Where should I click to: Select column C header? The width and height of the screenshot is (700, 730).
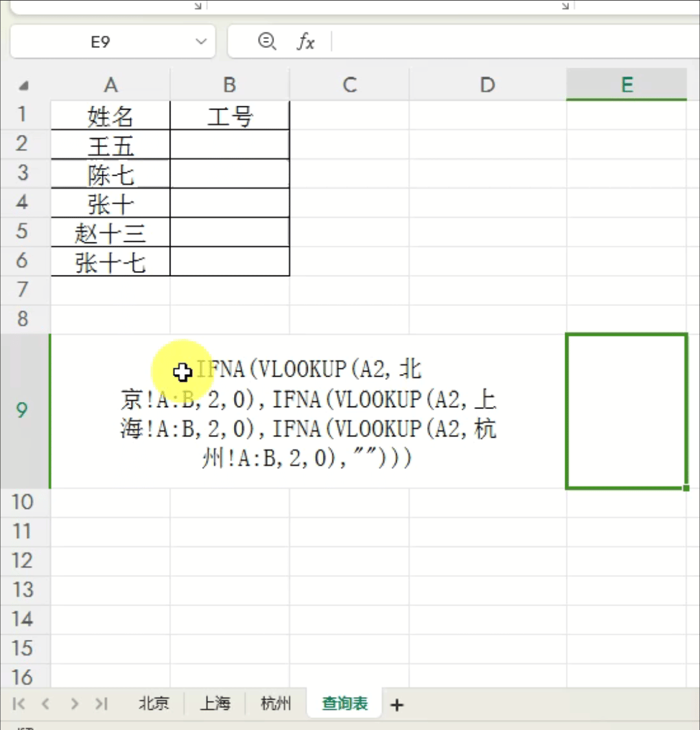click(349, 85)
